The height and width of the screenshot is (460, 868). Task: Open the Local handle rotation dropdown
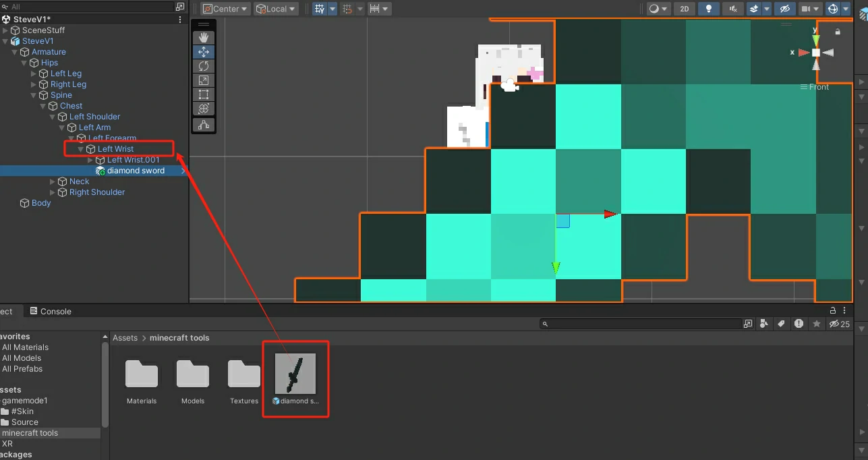[277, 9]
